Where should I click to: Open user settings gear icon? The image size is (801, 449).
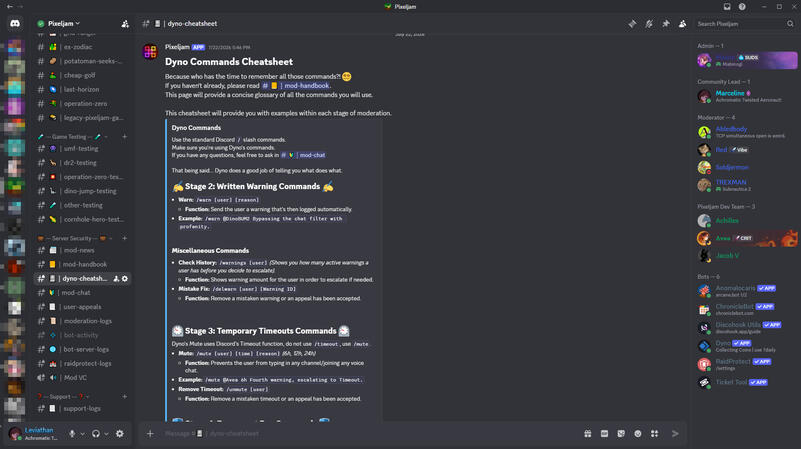click(x=120, y=434)
